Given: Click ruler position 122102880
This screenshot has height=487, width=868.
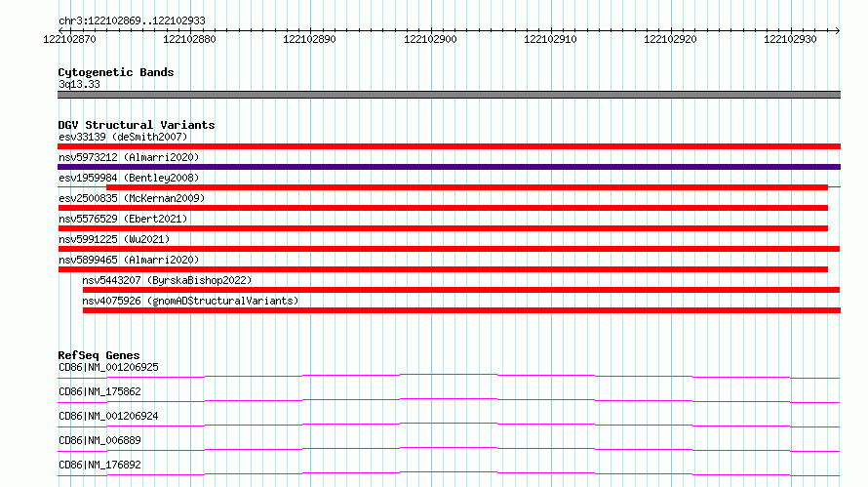Looking at the screenshot, I should pyautogui.click(x=189, y=39).
